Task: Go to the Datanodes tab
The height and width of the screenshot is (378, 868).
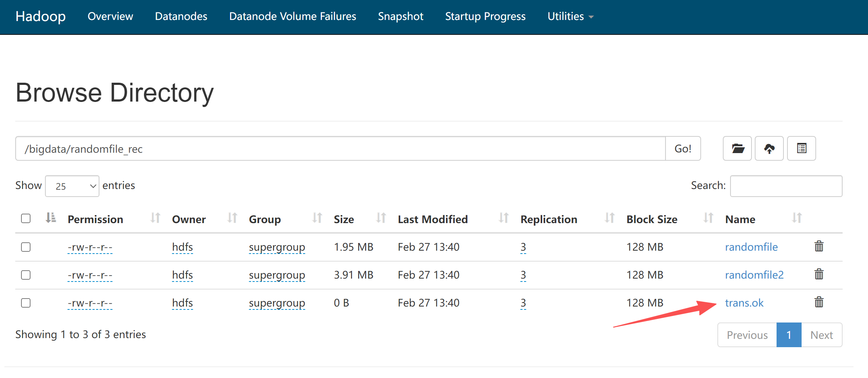Action: (x=181, y=16)
